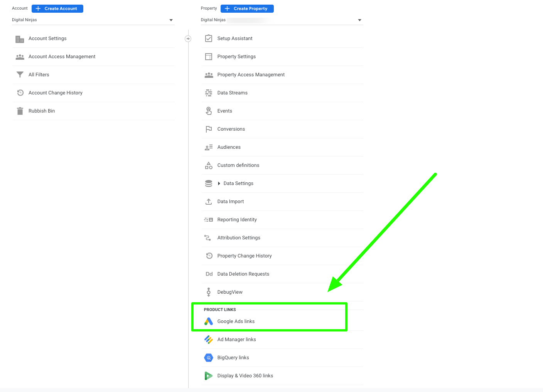Viewport: 543px width, 392px height.
Task: Open the Ad Manager links icon
Action: pos(209,339)
